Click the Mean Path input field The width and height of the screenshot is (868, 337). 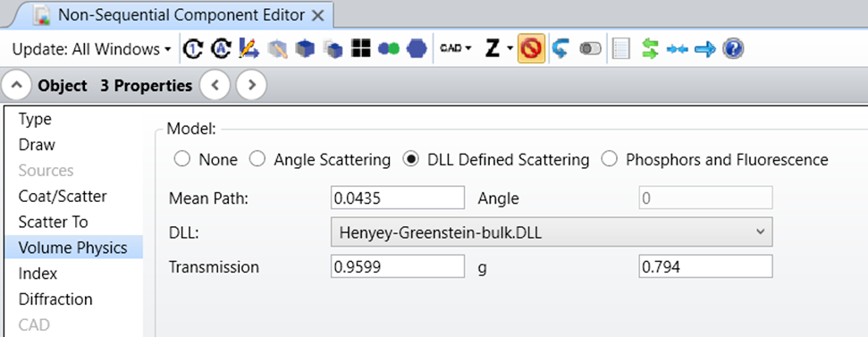click(398, 198)
